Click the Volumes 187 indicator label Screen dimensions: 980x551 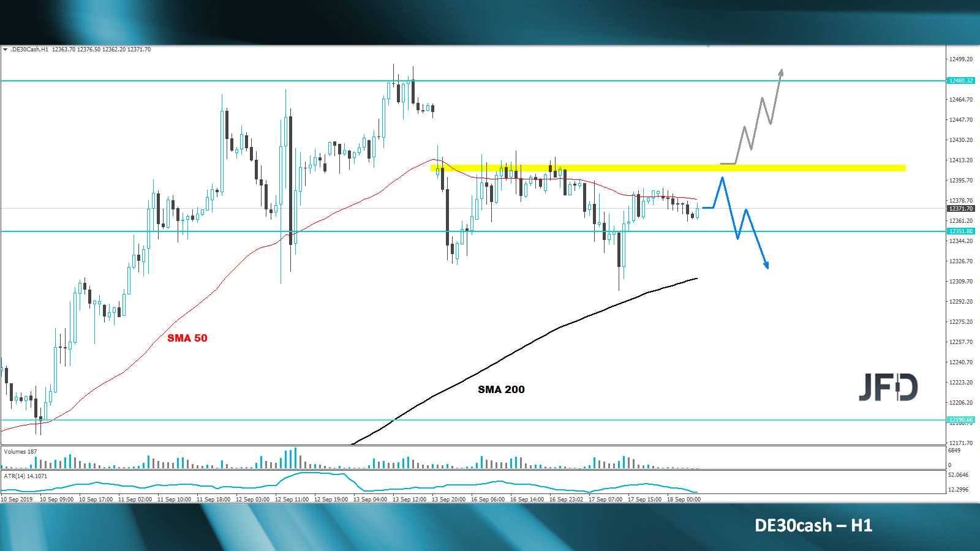(x=20, y=452)
